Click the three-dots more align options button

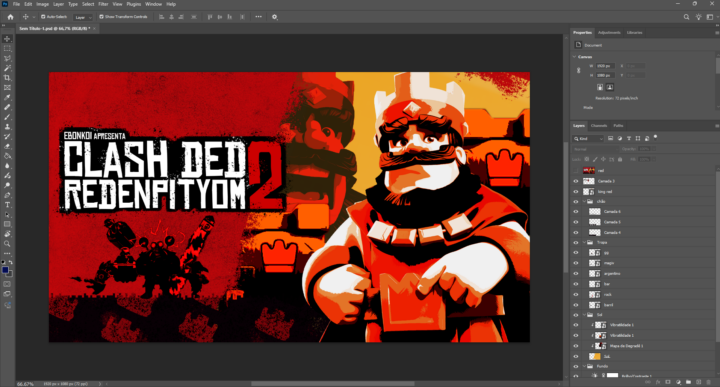pos(259,17)
